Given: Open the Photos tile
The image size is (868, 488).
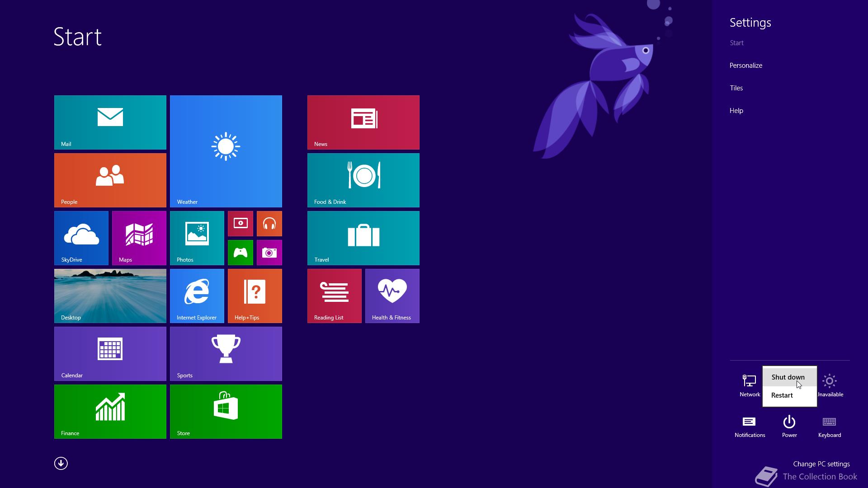Looking at the screenshot, I should pyautogui.click(x=197, y=238).
